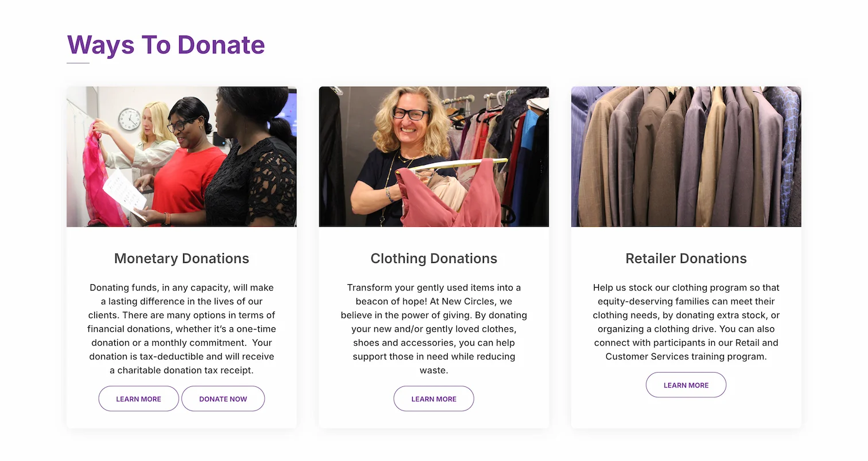Select the Ways To Donate page title
Screen dimensions: 868x461
coord(165,45)
